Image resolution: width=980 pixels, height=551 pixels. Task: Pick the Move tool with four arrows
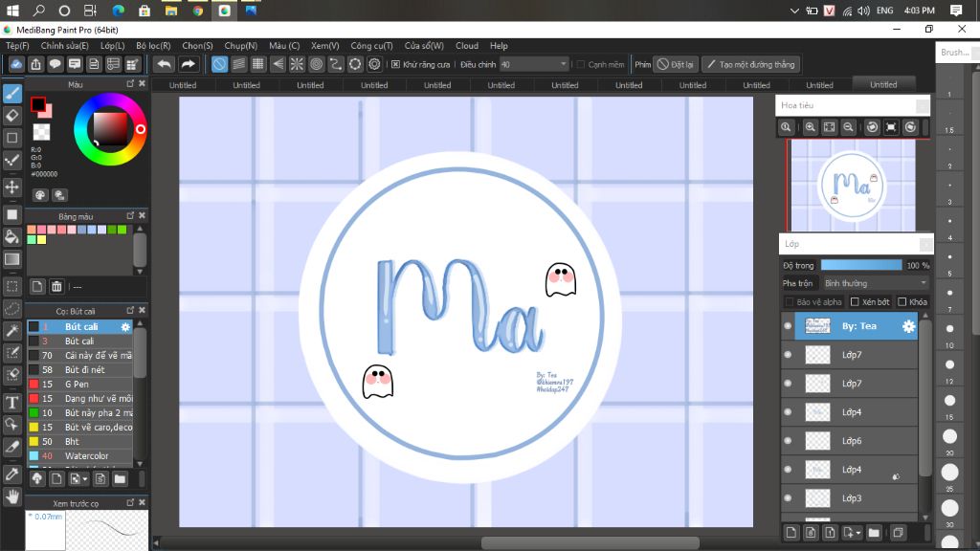[x=11, y=187]
